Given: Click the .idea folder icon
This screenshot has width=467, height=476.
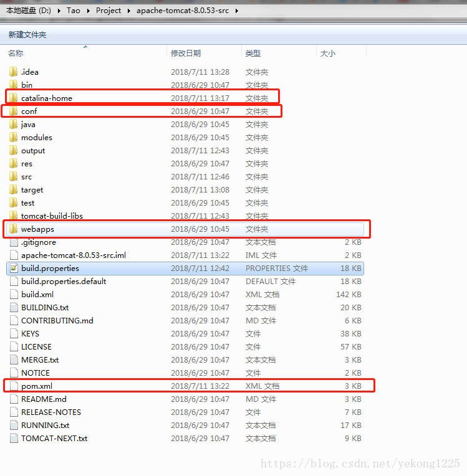Looking at the screenshot, I should coord(13,72).
